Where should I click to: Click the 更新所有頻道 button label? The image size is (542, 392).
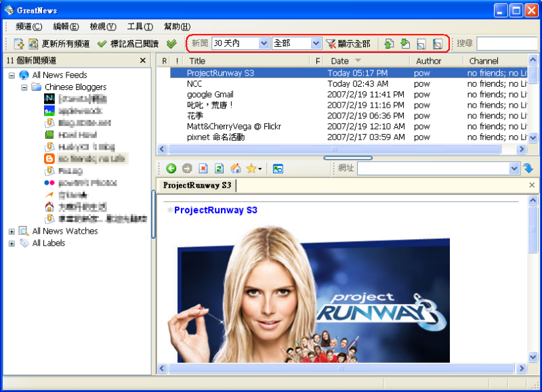pos(66,44)
